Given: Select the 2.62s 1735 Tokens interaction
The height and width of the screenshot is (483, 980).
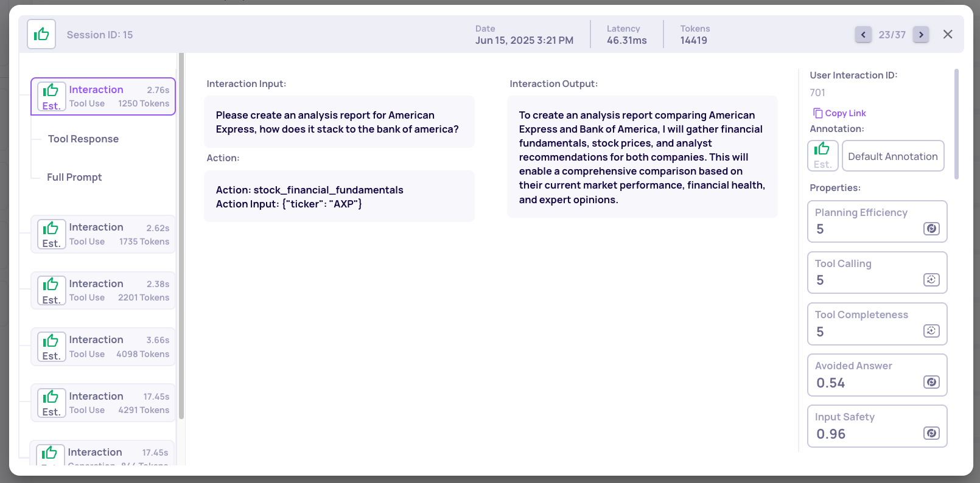Looking at the screenshot, I should point(103,234).
